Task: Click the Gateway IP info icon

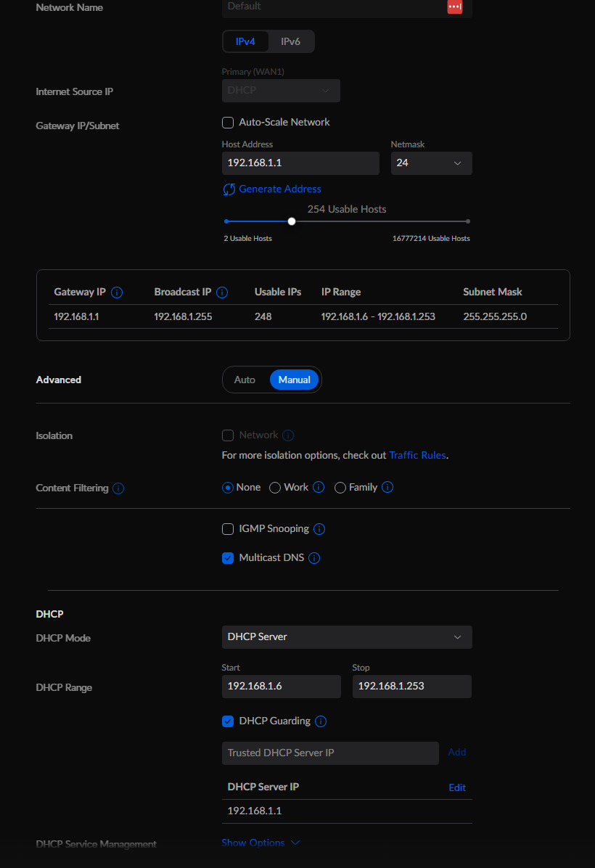Action: 116,292
